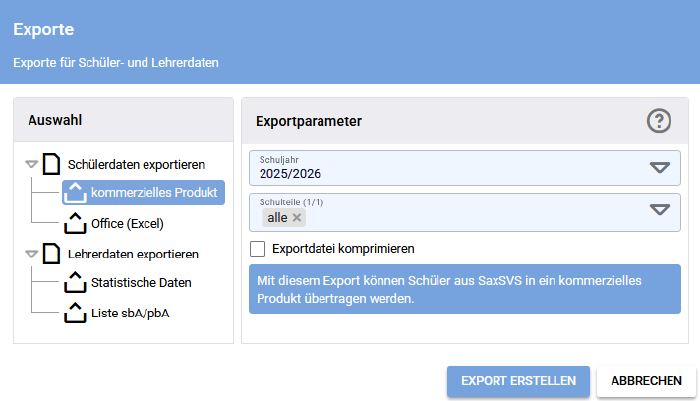Viewport: 700px width, 401px height.
Task: Remove the 'alle' chip via its X
Action: pos(297,218)
